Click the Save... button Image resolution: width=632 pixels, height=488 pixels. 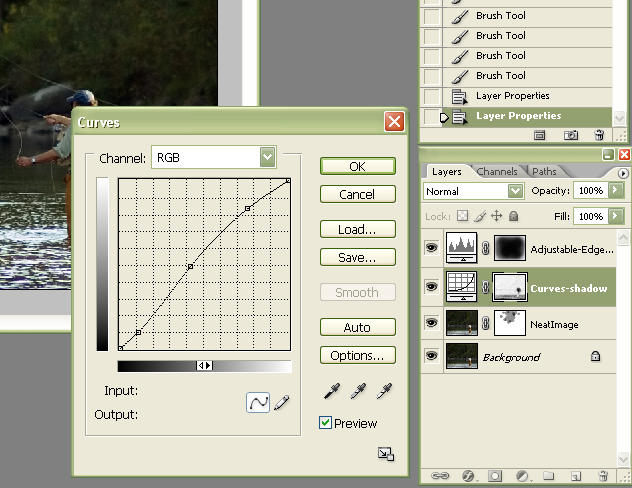(x=358, y=257)
